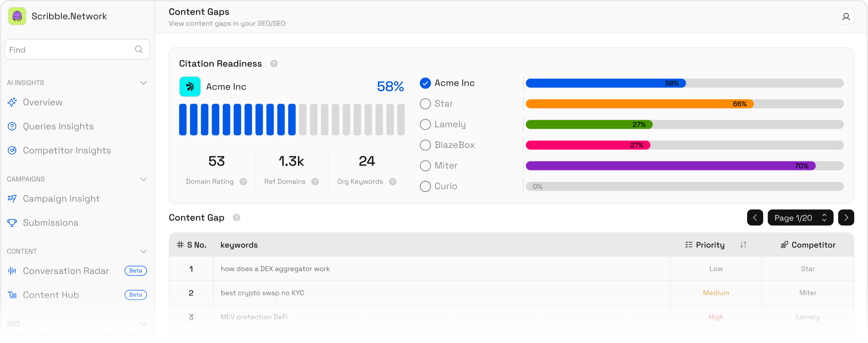Open the user profile icon
Screen dimensions: 868x343
pyautogui.click(x=846, y=17)
